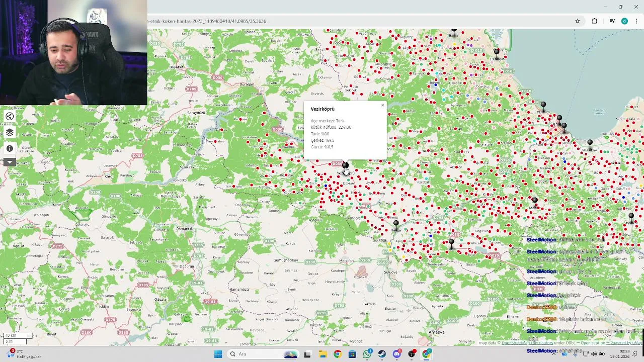This screenshot has width=644, height=362.
Task: Click the Hamamözü town label
Action: pyautogui.click(x=238, y=290)
